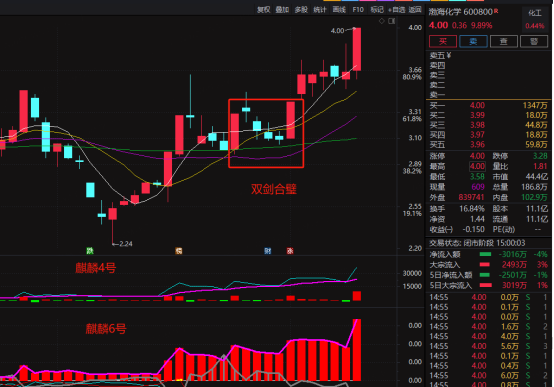Select the 画线 drawing tool

point(339,10)
